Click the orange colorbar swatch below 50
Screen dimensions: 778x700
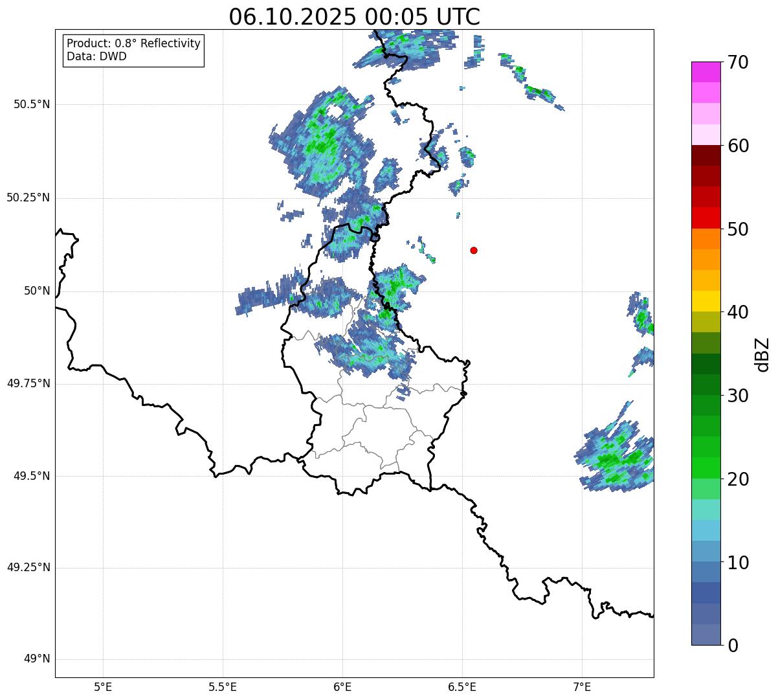pos(706,239)
